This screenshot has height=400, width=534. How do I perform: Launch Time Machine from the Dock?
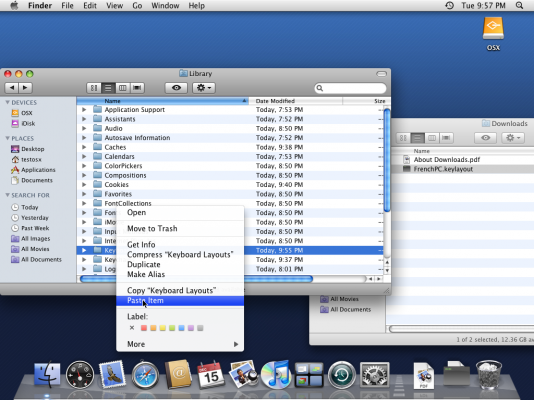342,375
